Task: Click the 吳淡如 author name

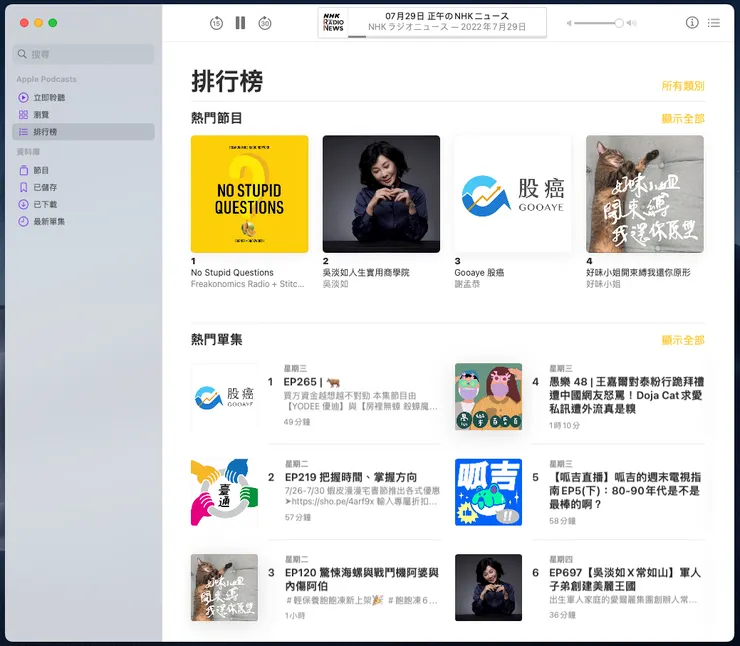Action: [x=336, y=284]
